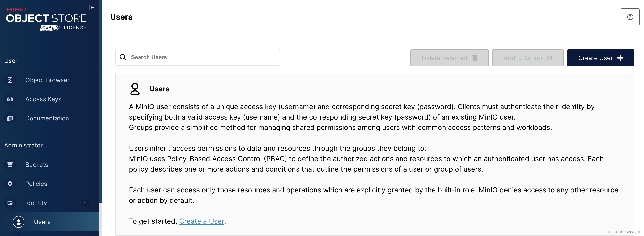Click the Delete Selected button
Image resolution: width=644 pixels, height=236 pixels.
449,58
